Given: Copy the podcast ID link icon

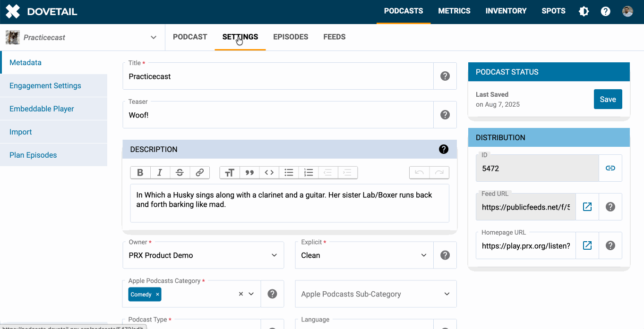Looking at the screenshot, I should [x=610, y=168].
